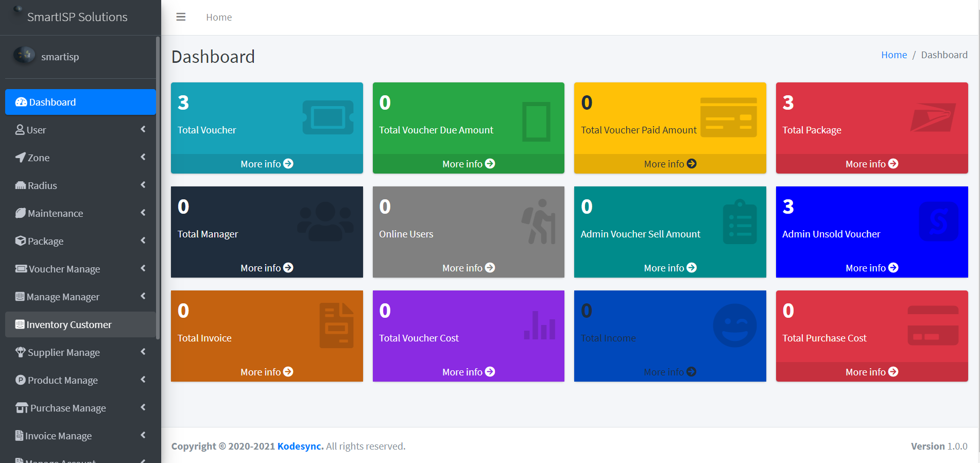The height and width of the screenshot is (463, 980).
Task: Open the Inventory Customer menu item
Action: [x=80, y=324]
